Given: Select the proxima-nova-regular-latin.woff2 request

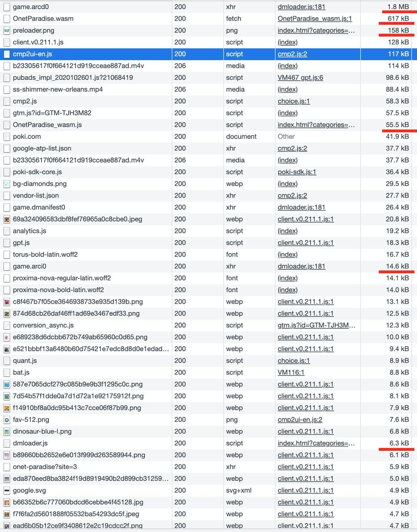Looking at the screenshot, I should click(x=62, y=278).
